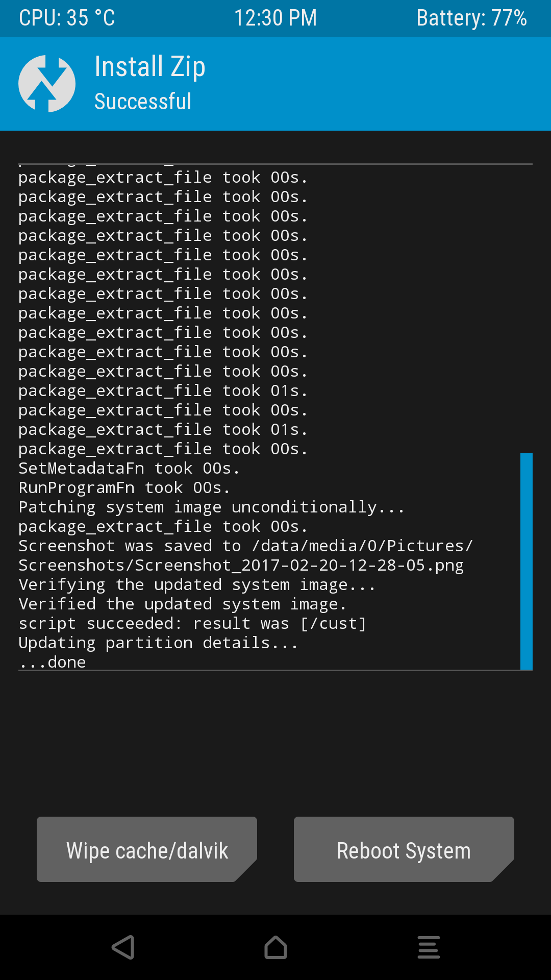This screenshot has width=551, height=980.
Task: Click 'Verified the updated system image.' line
Action: (x=183, y=604)
